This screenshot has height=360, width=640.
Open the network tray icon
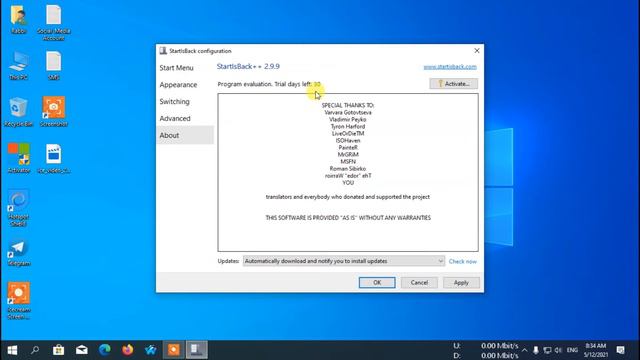click(547, 350)
